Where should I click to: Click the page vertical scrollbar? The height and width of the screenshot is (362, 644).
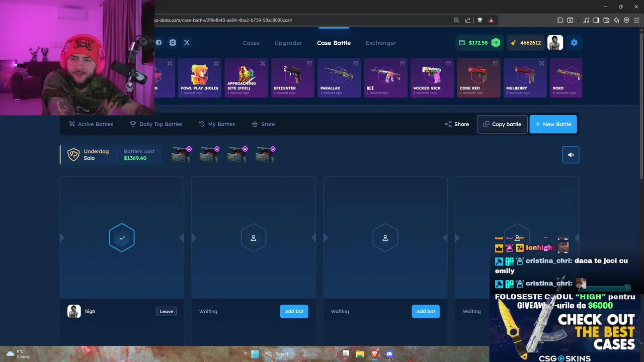641,106
